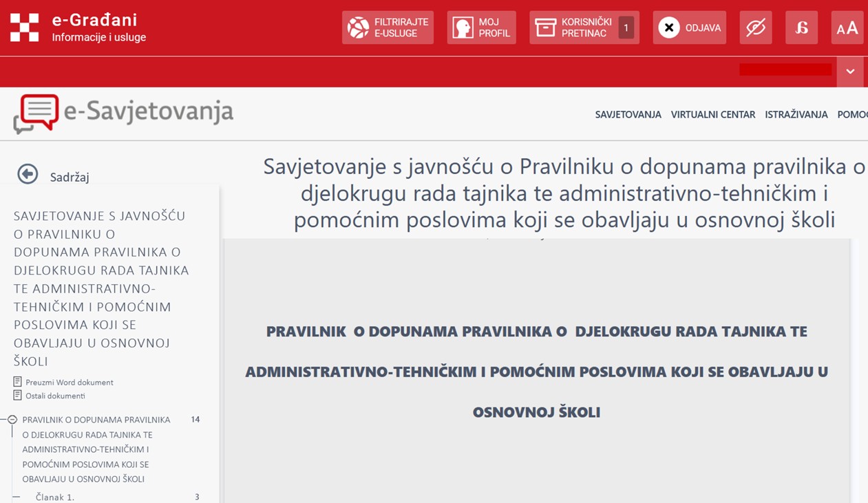This screenshot has width=868, height=503.
Task: Open Korisnički pretinac inbox
Action: [x=584, y=28]
